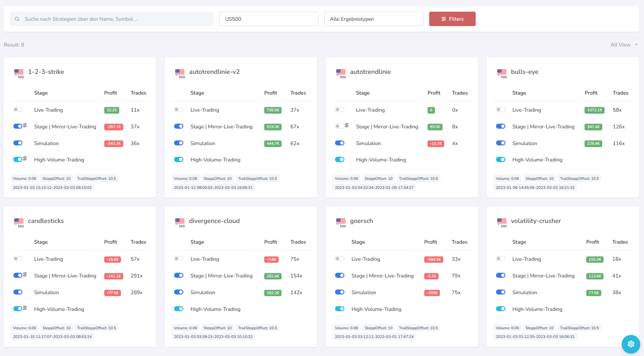The width and height of the screenshot is (644, 356).
Task: Click the Result: 8 count label
Action: tap(14, 45)
